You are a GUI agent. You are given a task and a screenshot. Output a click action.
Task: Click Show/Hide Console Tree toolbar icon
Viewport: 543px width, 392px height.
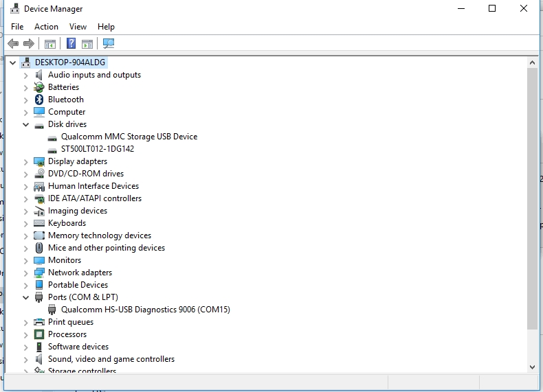tap(50, 44)
